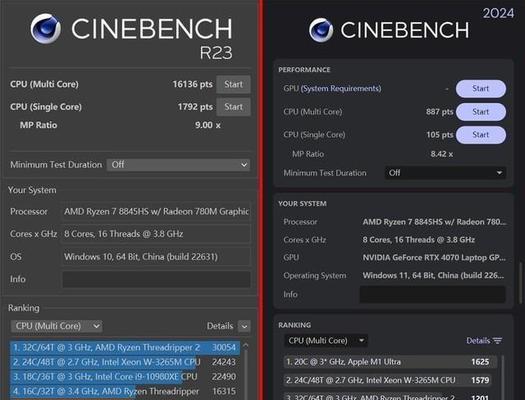525x400 pixels.
Task: Select the Apple M1 Ultra ranking row
Action: click(x=390, y=362)
